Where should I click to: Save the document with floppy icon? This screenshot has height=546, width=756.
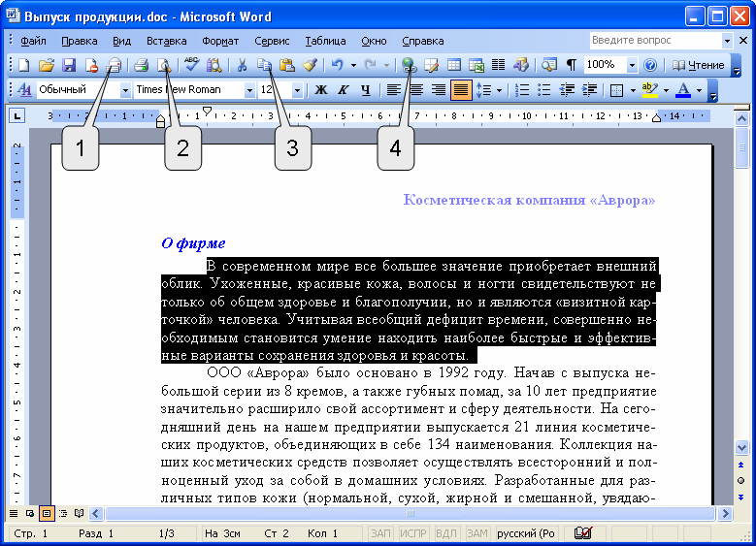point(69,65)
